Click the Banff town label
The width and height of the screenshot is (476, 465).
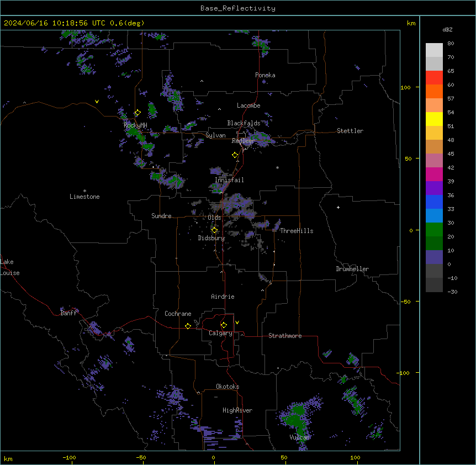(x=68, y=313)
